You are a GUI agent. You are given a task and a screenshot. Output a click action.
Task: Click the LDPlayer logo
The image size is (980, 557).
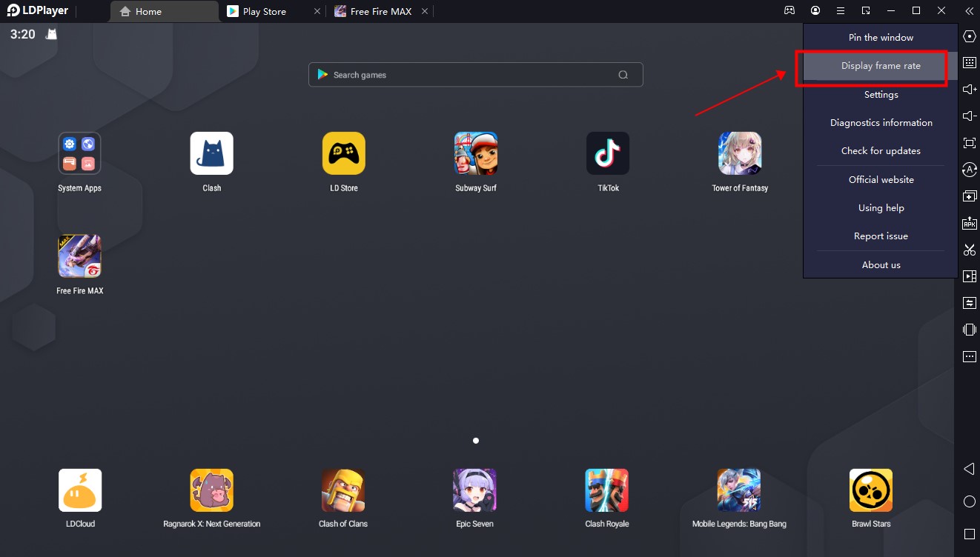point(37,10)
